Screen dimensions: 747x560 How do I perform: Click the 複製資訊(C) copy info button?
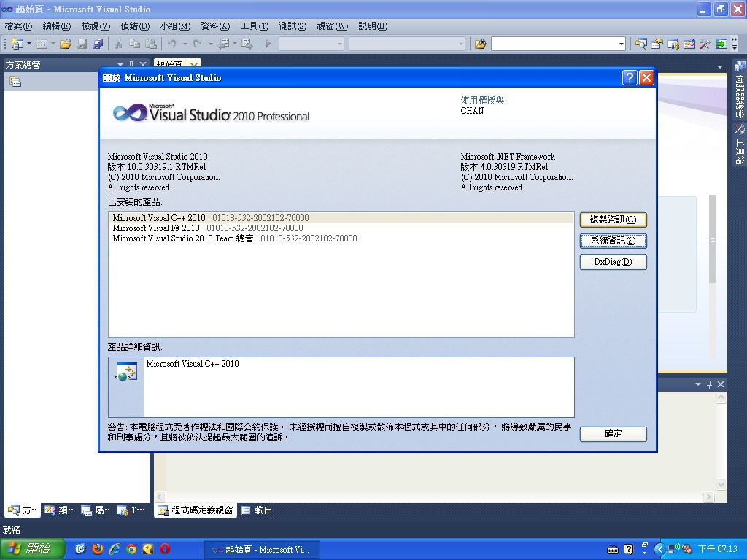[613, 219]
